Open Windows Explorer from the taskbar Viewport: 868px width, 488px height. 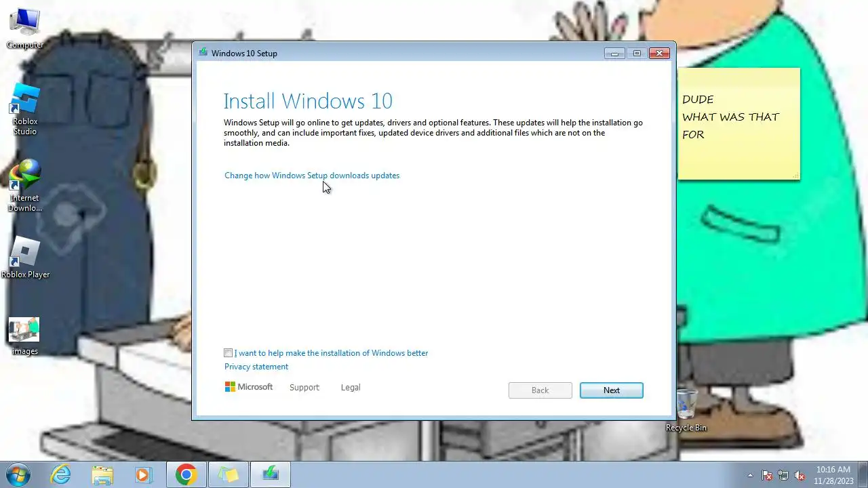click(x=102, y=474)
